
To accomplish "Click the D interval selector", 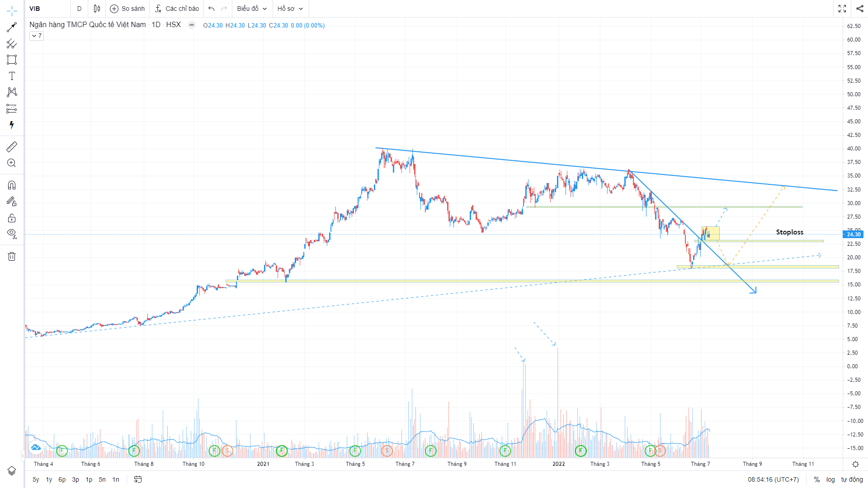I will tap(79, 9).
